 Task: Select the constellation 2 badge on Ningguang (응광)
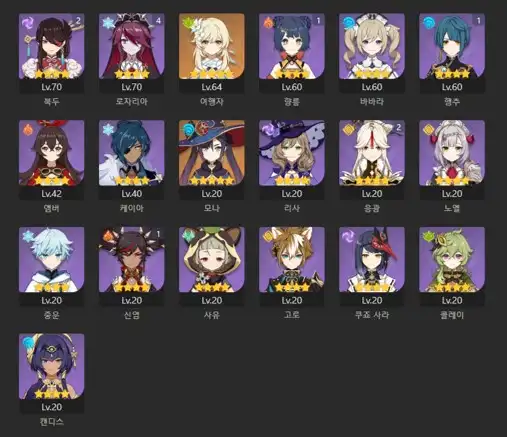[x=398, y=127]
